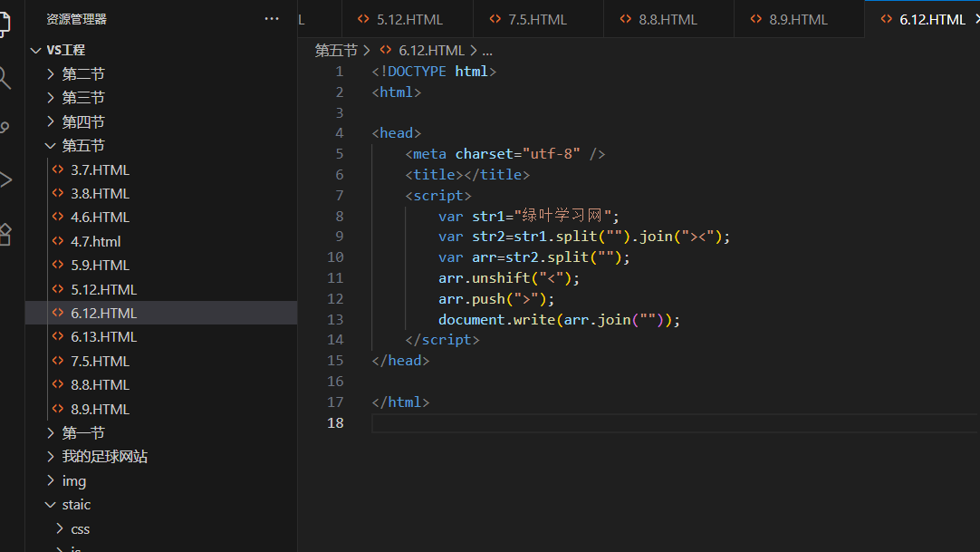Click the HTML icon in the breadcrumb 6.12.HTML
The height and width of the screenshot is (552, 980).
386,50
